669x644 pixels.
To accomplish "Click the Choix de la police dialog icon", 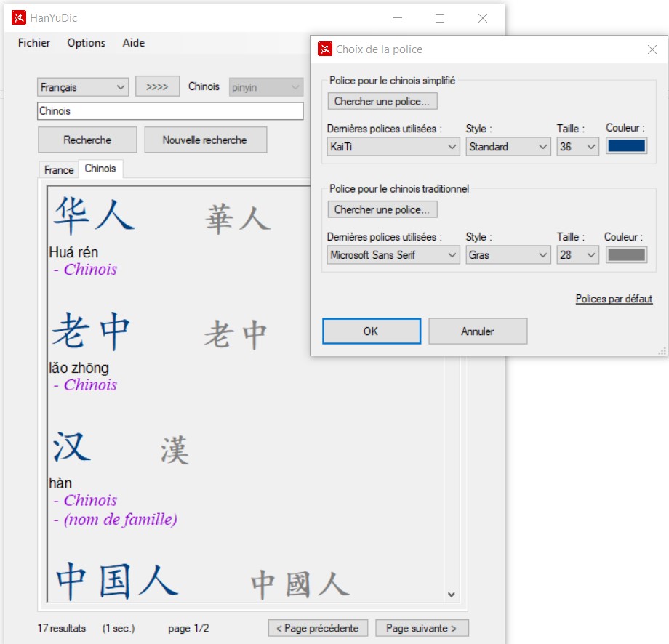I will [325, 49].
